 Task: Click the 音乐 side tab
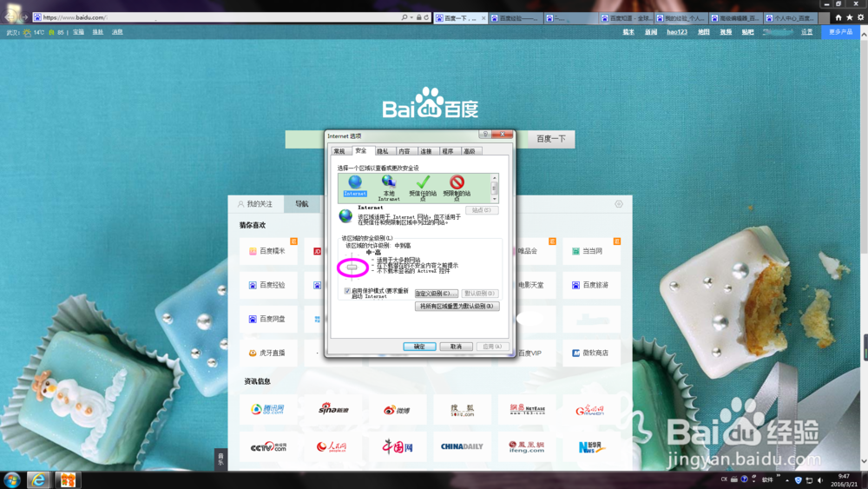click(220, 459)
